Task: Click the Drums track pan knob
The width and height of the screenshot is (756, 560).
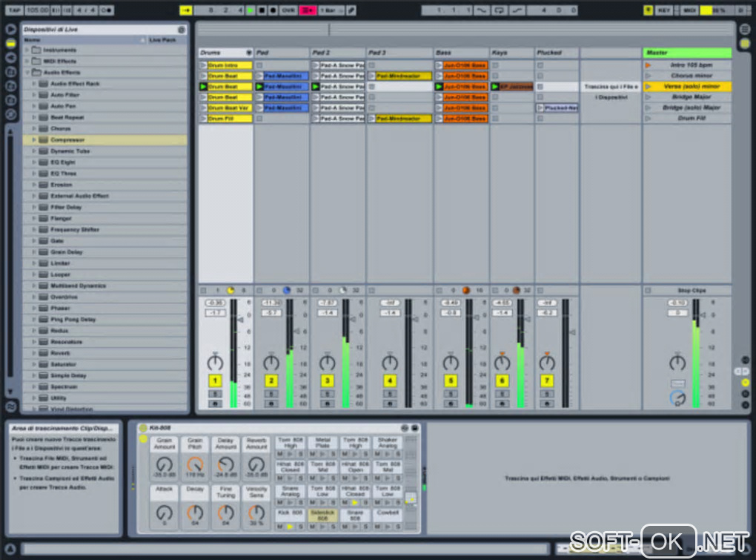Action: click(215, 362)
